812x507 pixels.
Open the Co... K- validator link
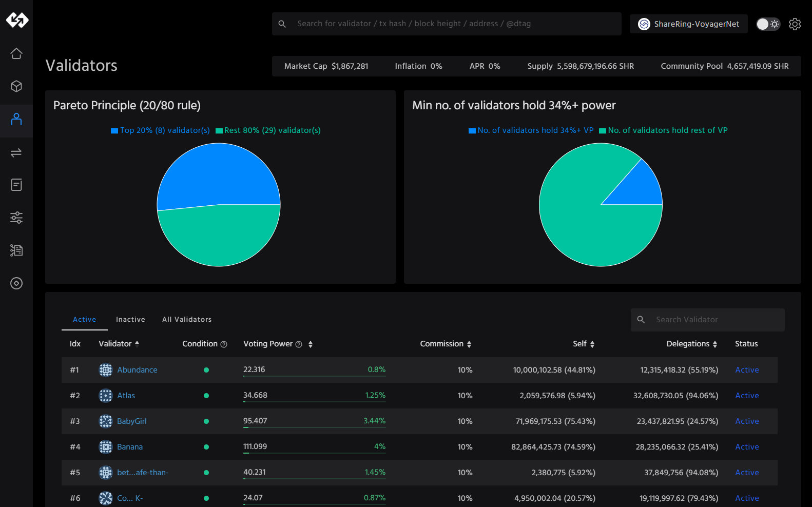pyautogui.click(x=130, y=498)
